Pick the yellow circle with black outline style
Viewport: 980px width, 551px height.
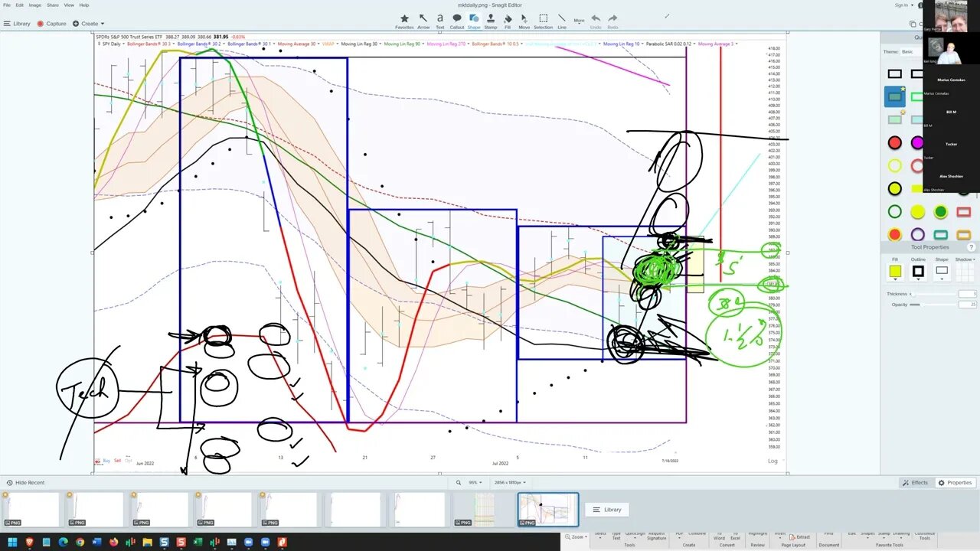click(x=894, y=189)
